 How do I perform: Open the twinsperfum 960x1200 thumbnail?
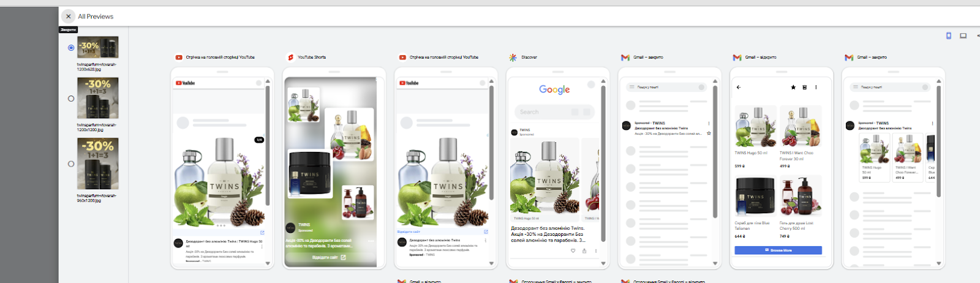click(98, 164)
